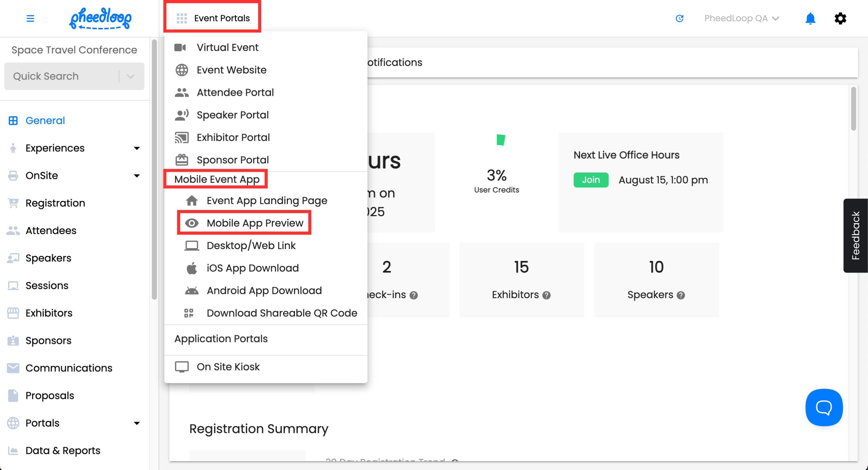The image size is (868, 470).
Task: Toggle the hamburger sidebar menu icon
Action: 30,18
